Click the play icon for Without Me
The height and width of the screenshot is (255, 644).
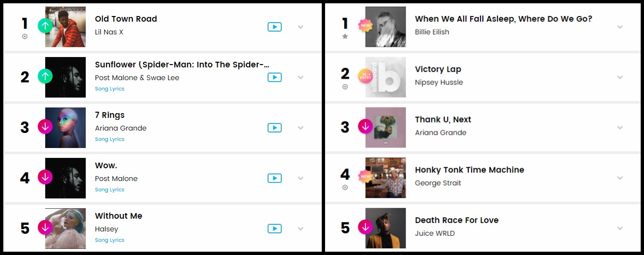tap(274, 229)
